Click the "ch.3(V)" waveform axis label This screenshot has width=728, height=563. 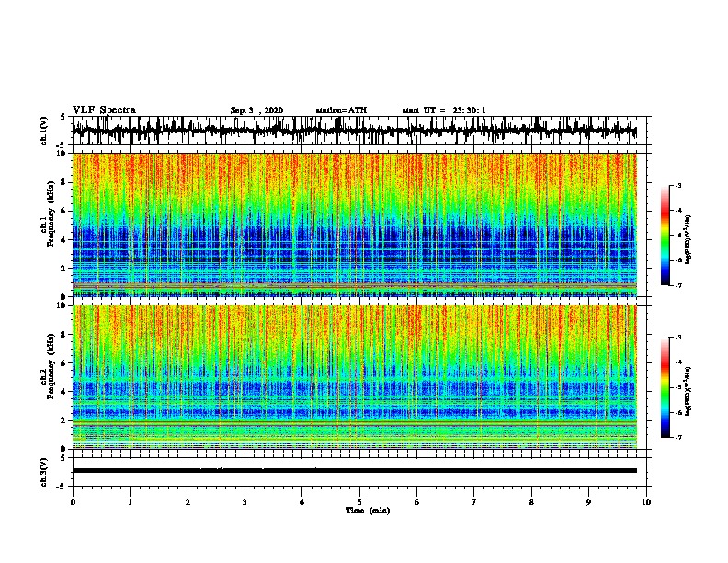[44, 472]
